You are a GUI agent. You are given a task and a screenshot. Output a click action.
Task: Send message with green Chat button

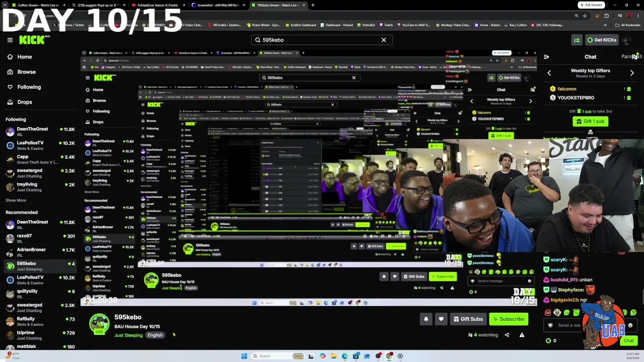coord(628,340)
